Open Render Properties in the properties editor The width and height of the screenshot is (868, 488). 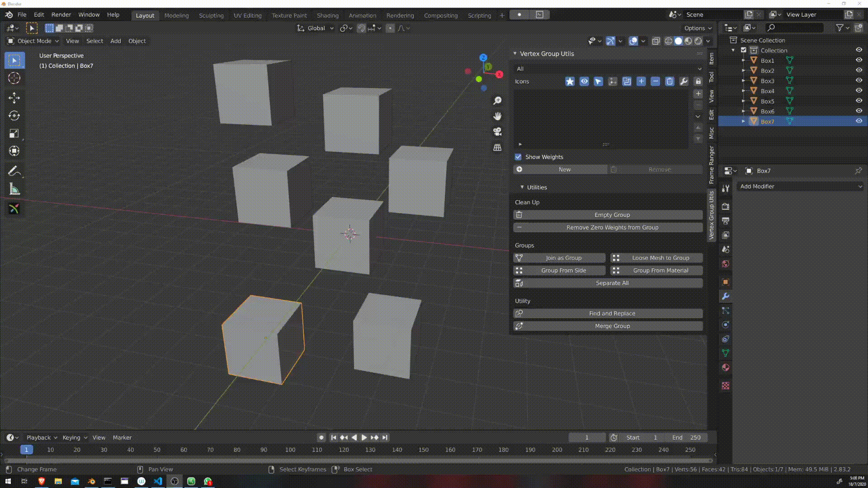pos(726,206)
